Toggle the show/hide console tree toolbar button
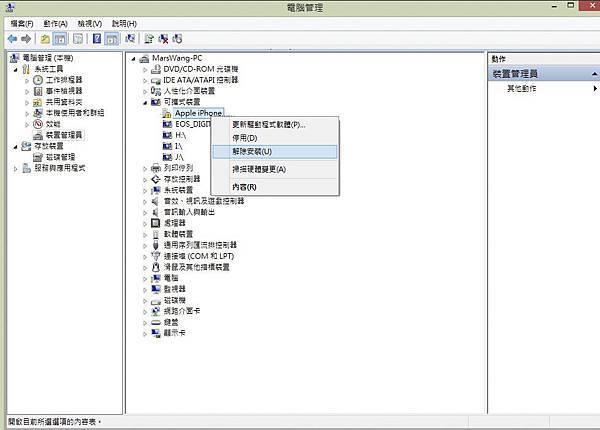 [x=60, y=39]
